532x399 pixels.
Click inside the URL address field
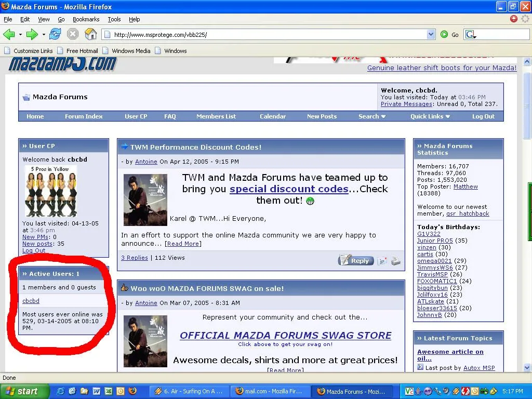pyautogui.click(x=265, y=35)
